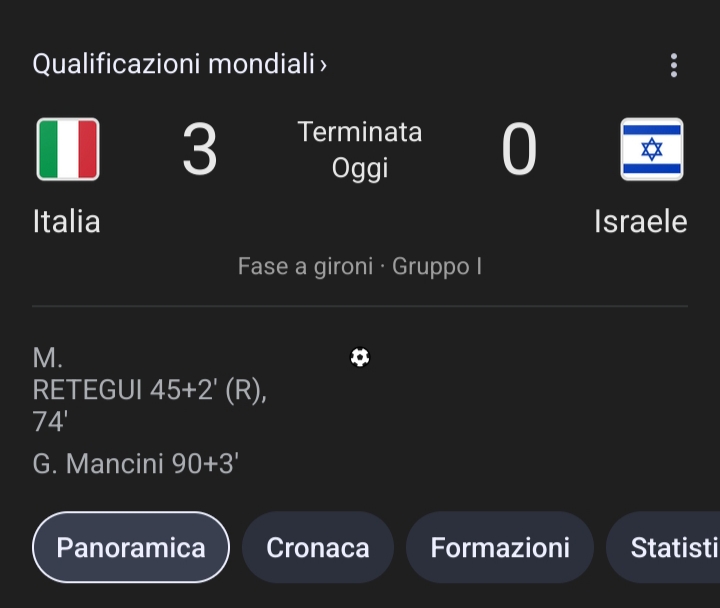Click the Italy flag icon
This screenshot has width=720, height=608.
pyautogui.click(x=68, y=149)
